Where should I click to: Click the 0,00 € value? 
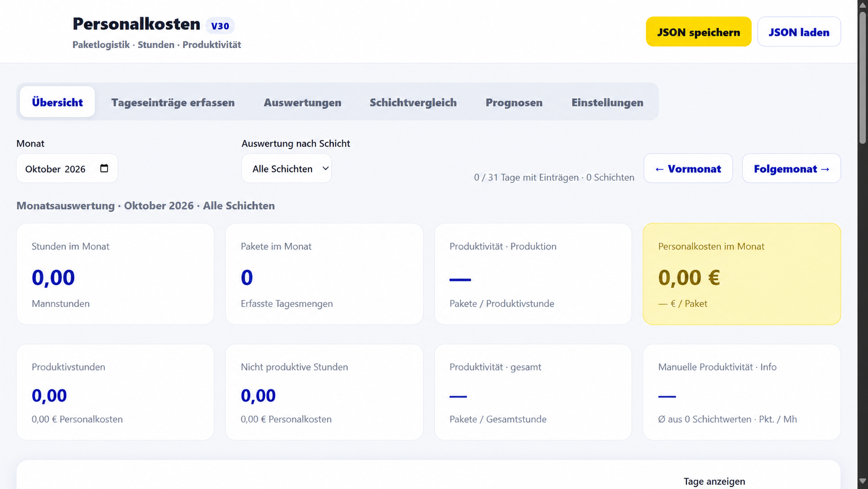coord(689,277)
